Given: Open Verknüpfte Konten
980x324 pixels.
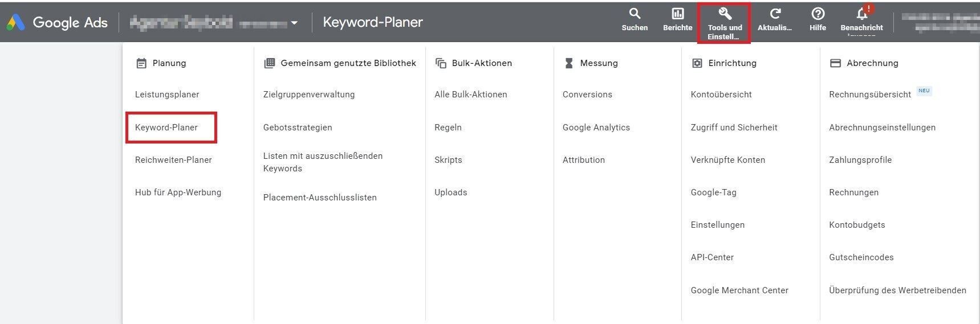Looking at the screenshot, I should pos(728,160).
